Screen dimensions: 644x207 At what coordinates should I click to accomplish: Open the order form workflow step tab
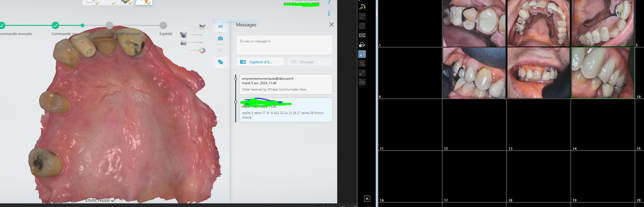(92, 2)
